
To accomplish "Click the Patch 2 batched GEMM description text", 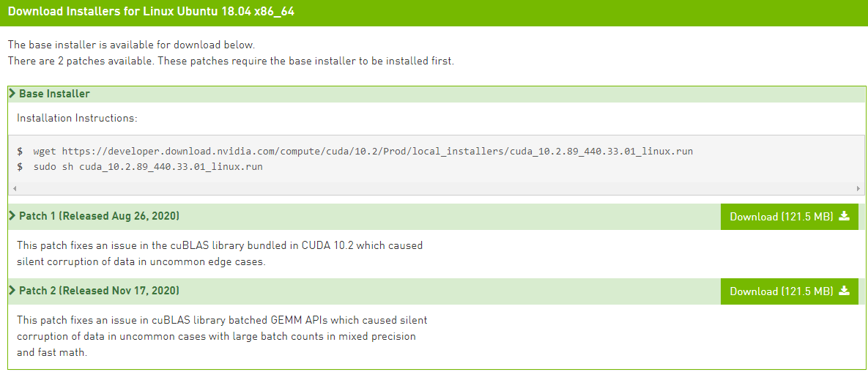I will coord(220,336).
